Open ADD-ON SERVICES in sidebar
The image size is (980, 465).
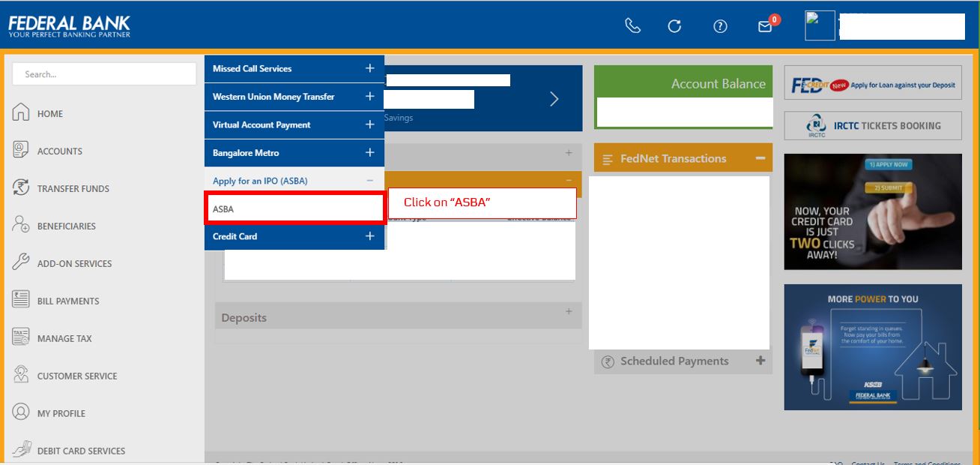coord(75,264)
